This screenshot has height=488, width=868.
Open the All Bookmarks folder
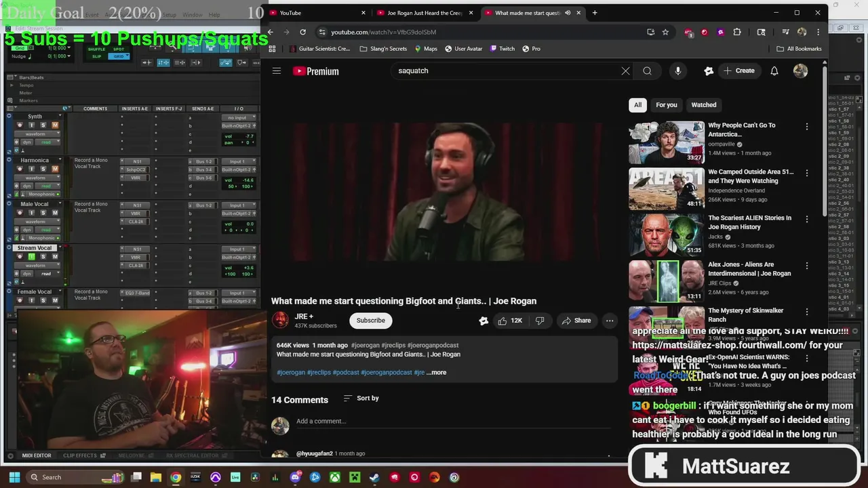click(799, 49)
